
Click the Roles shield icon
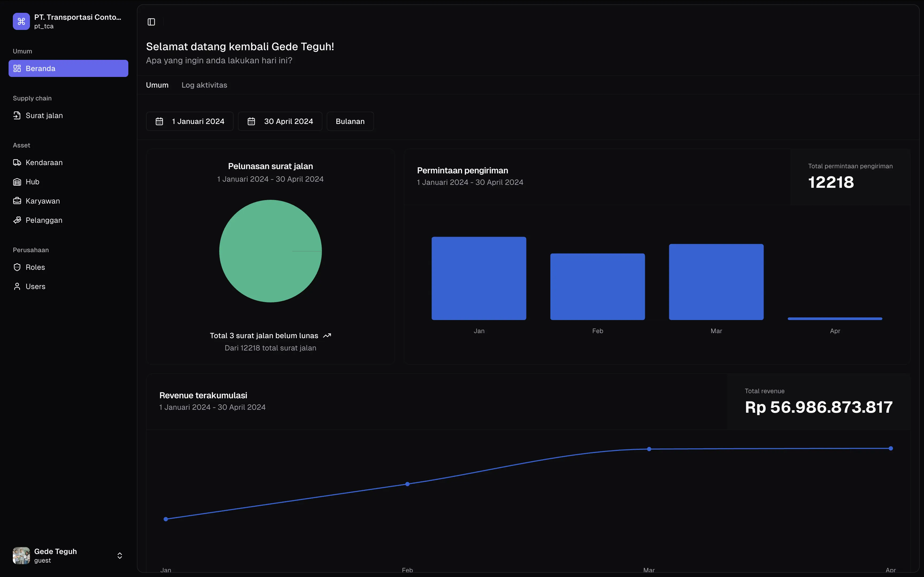point(17,267)
